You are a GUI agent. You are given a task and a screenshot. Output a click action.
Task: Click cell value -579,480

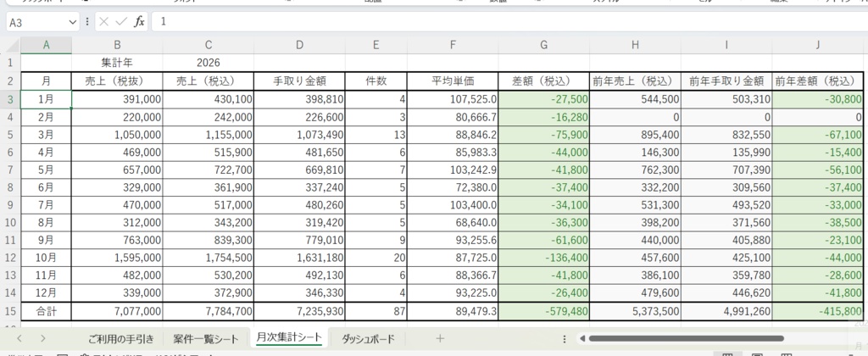tap(544, 311)
